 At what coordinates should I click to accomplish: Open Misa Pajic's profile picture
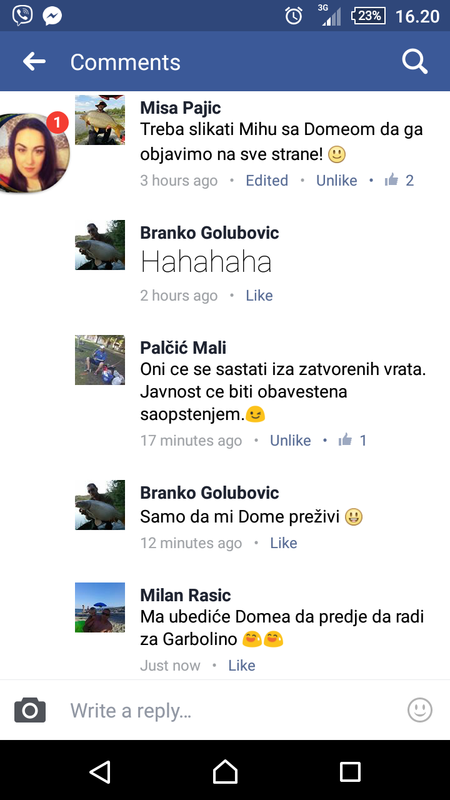point(100,120)
